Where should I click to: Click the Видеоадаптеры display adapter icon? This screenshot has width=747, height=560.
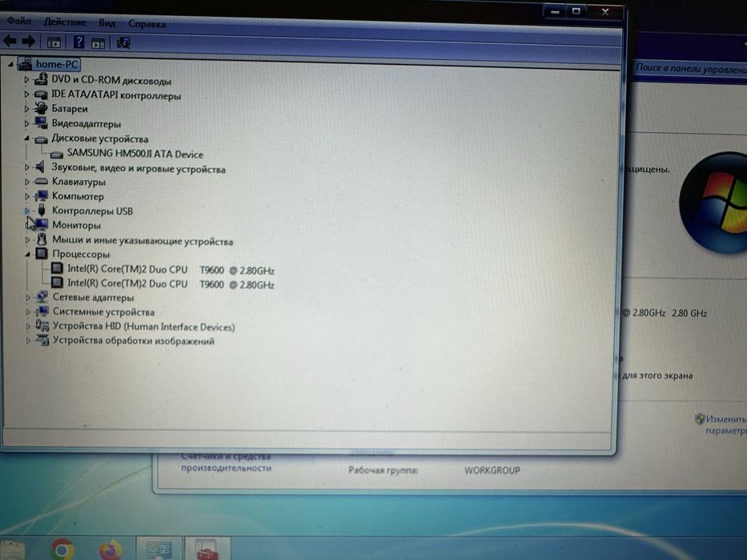pos(41,123)
